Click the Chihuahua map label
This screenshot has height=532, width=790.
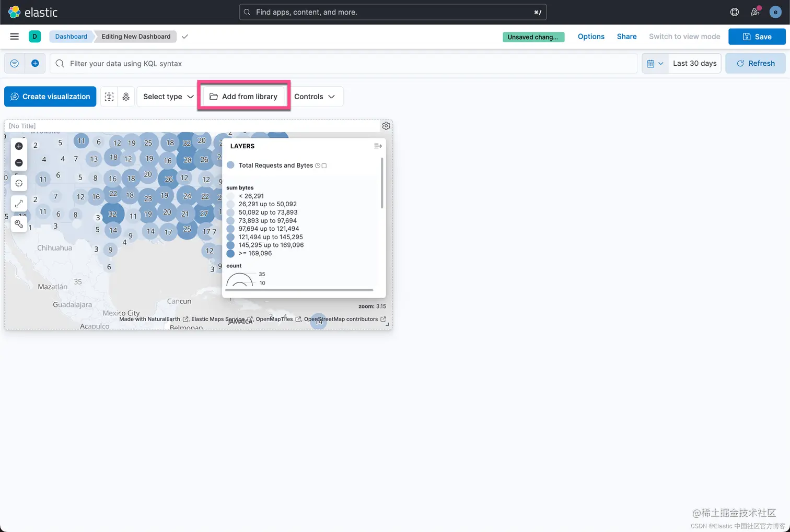[54, 248]
